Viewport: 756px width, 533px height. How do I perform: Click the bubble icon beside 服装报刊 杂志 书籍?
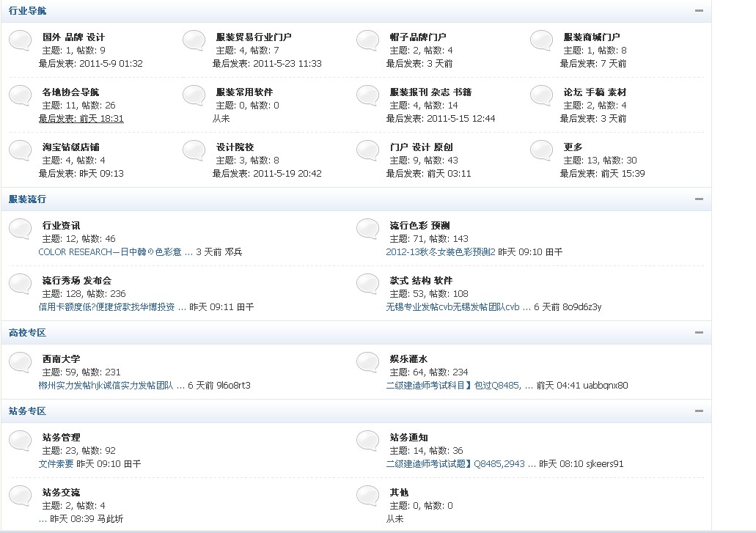pyautogui.click(x=367, y=95)
